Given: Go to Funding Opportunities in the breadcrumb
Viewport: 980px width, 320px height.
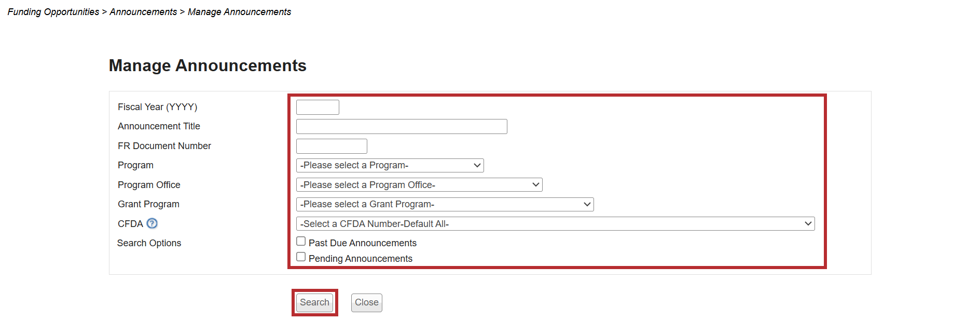Looking at the screenshot, I should [x=53, y=12].
